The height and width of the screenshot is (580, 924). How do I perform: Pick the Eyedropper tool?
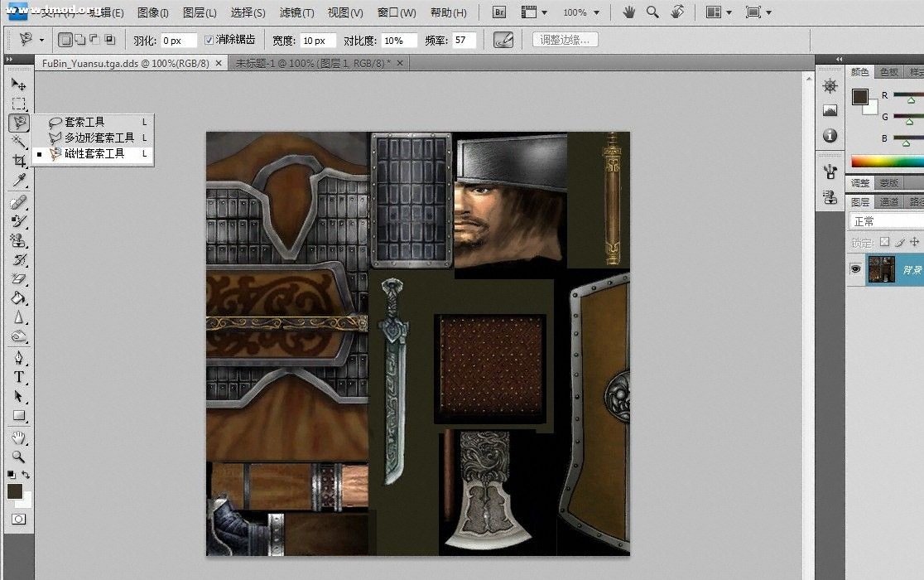[18, 180]
